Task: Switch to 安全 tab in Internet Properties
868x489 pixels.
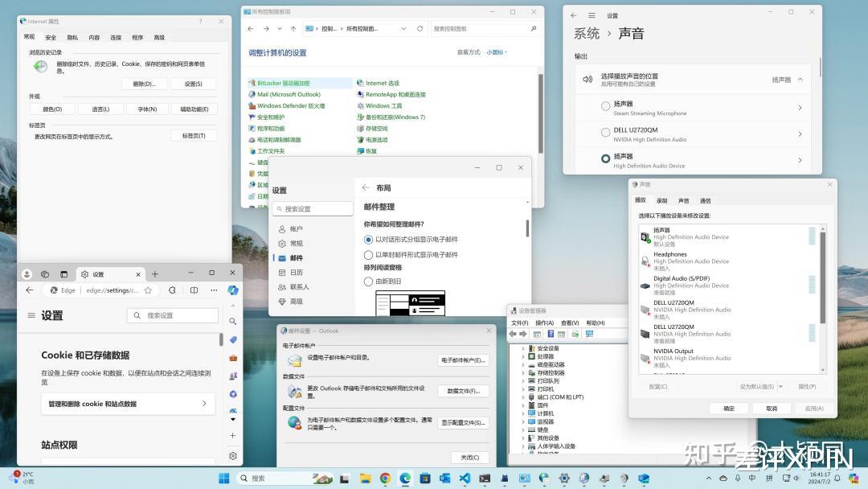Action: [51, 38]
